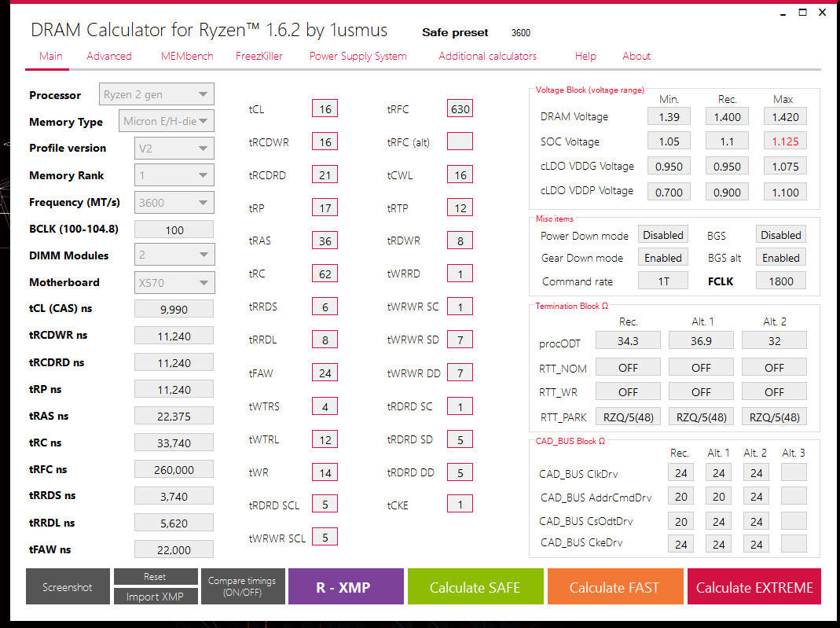Click the tFAW ns value 22,000
The image size is (840, 628).
click(174, 549)
